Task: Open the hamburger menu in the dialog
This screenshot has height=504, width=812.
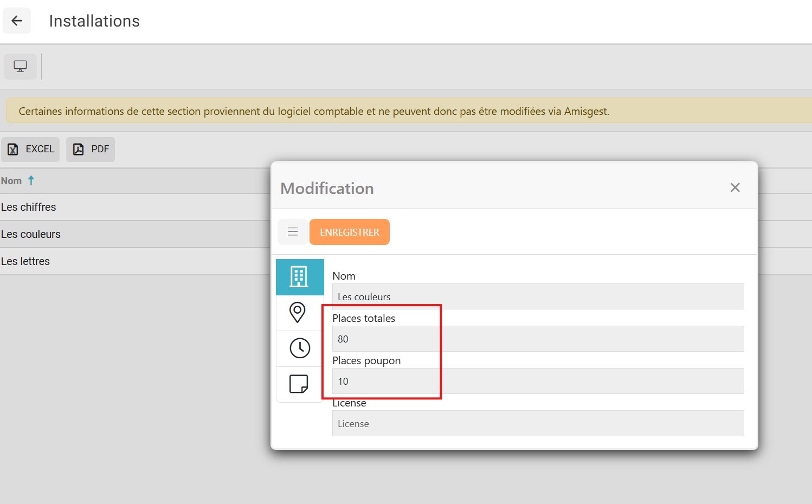Action: [293, 232]
